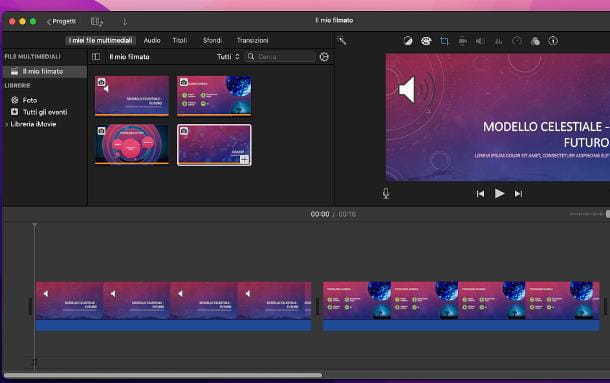610x383 pixels.
Task: Open the color balance tool
Action: pyautogui.click(x=408, y=41)
